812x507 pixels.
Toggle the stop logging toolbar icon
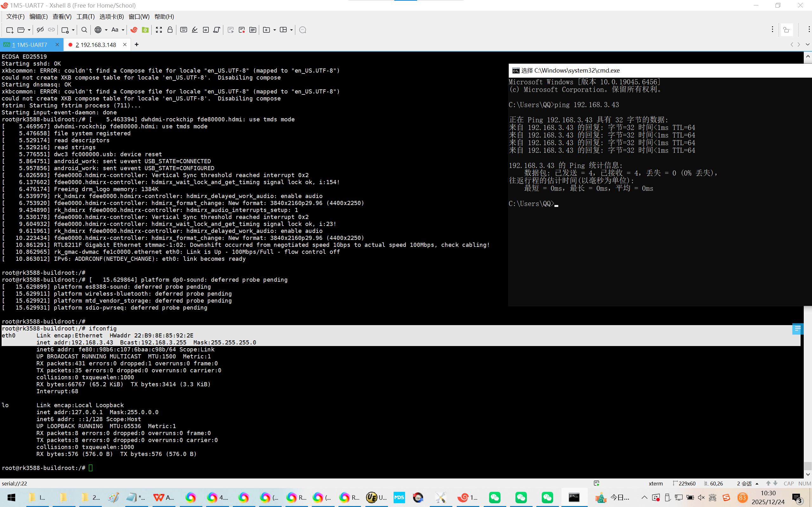[x=242, y=30]
